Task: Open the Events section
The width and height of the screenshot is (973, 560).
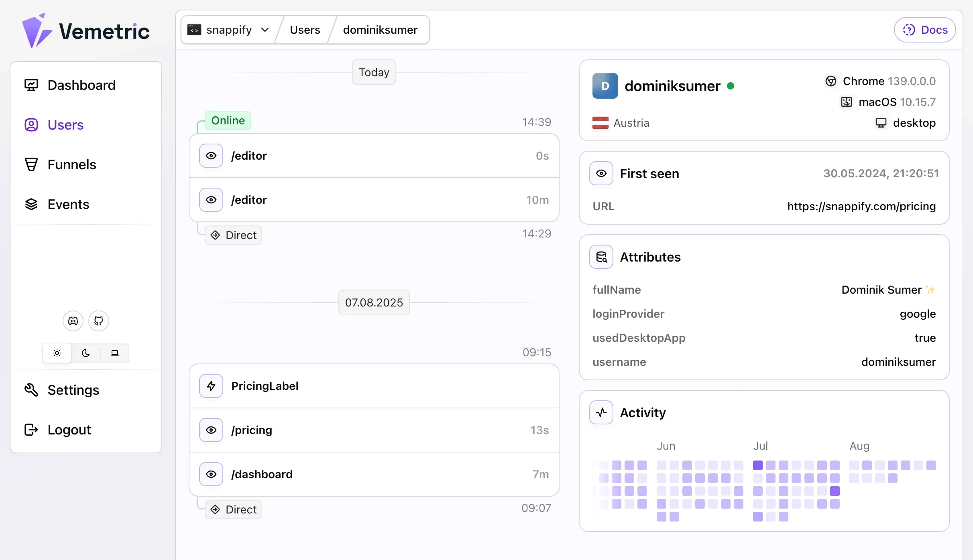Action: click(68, 204)
